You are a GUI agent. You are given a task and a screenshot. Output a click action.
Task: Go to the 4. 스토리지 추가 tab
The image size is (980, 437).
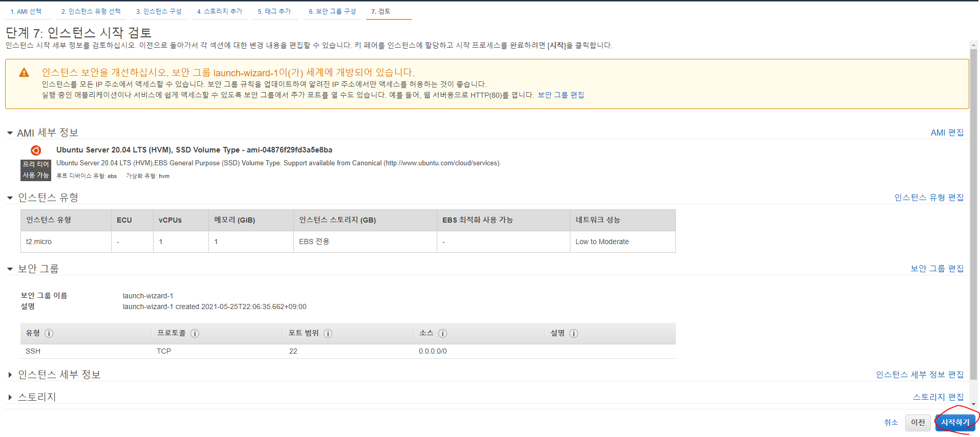pos(220,11)
